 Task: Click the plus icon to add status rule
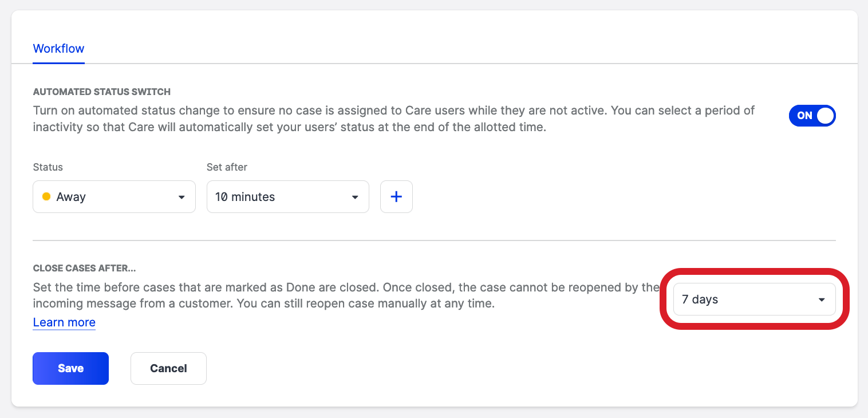(x=396, y=197)
